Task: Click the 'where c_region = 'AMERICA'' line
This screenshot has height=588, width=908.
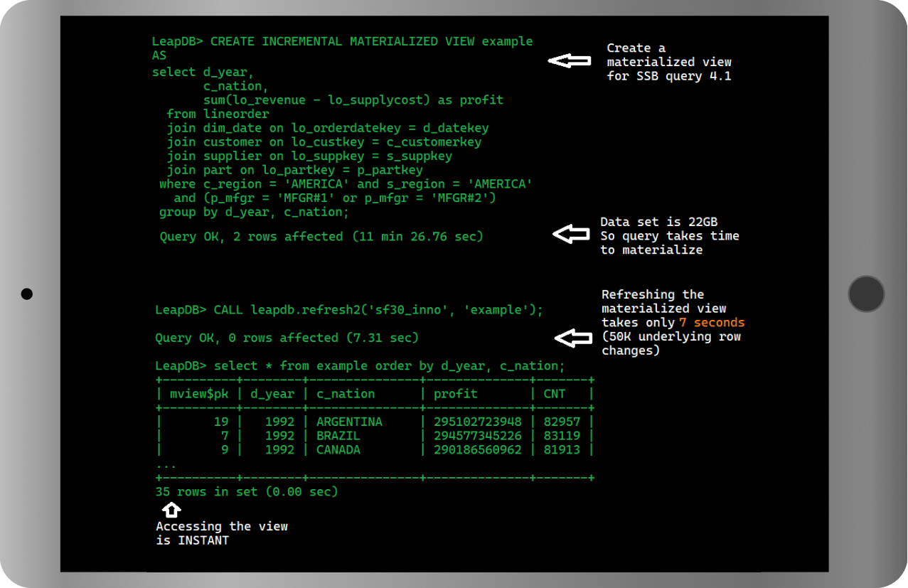Action: (346, 184)
